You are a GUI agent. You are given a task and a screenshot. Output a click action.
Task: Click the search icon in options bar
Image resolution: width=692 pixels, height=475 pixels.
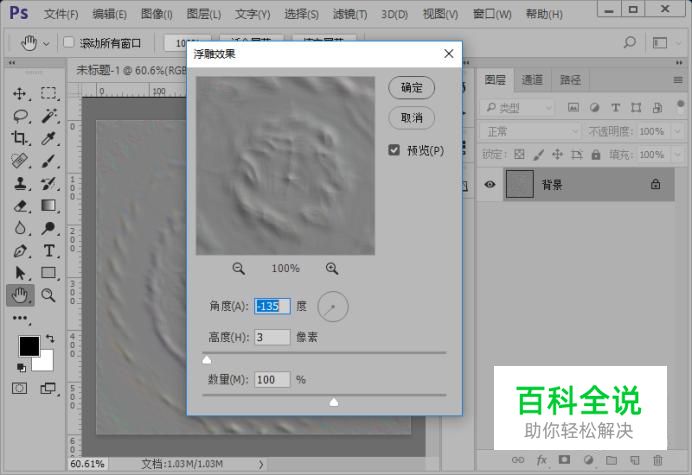click(x=630, y=42)
